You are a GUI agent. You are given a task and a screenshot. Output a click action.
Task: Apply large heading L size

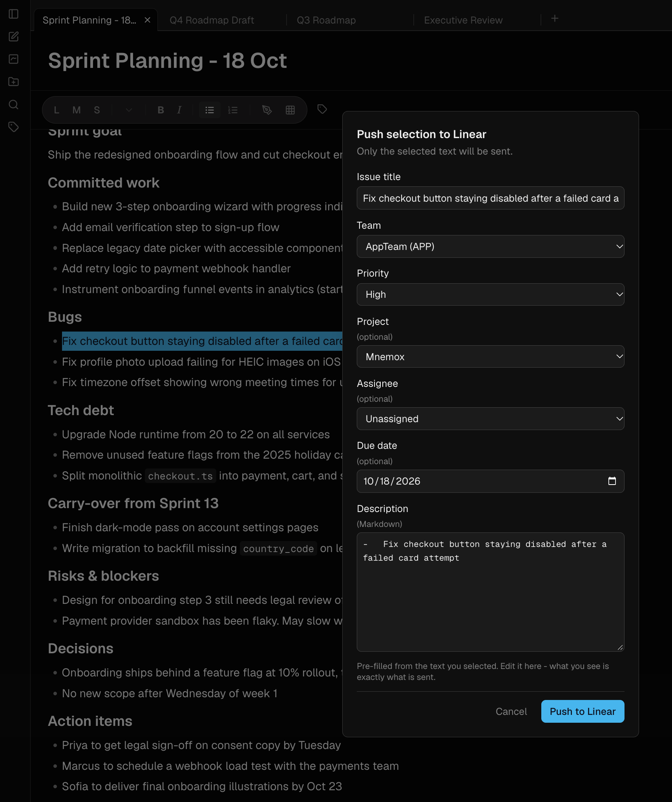57,110
